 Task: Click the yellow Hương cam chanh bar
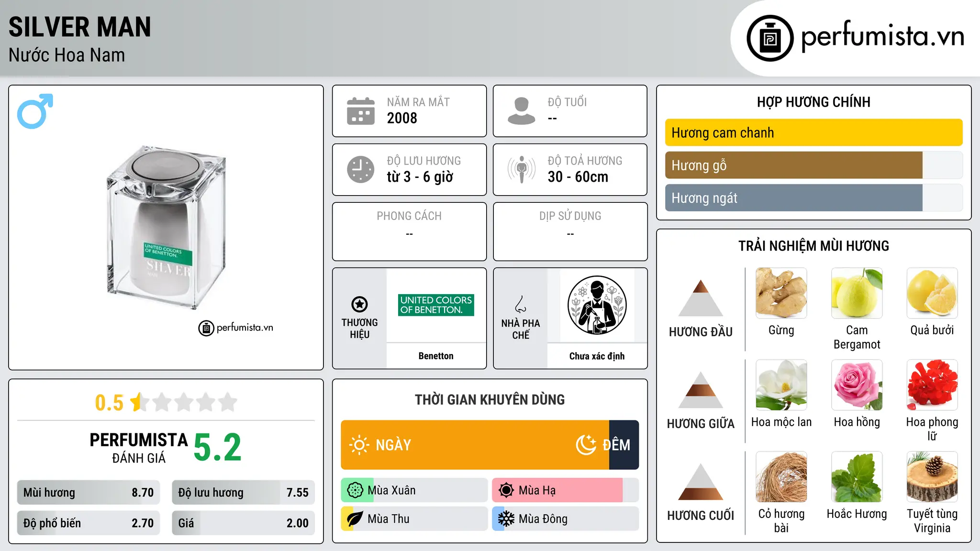813,132
